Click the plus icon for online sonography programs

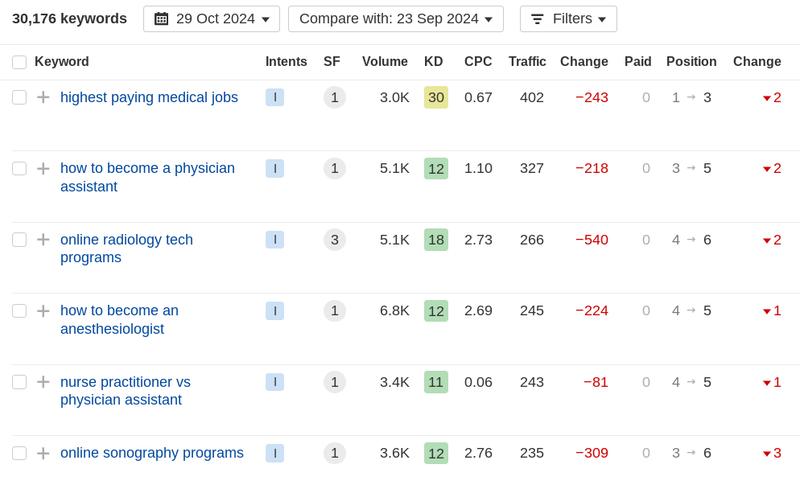point(43,453)
